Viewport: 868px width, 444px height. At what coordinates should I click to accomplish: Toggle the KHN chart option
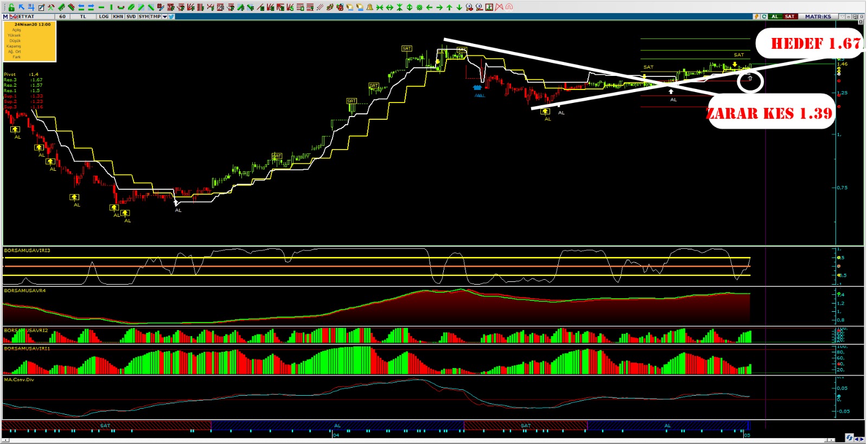[x=118, y=16]
